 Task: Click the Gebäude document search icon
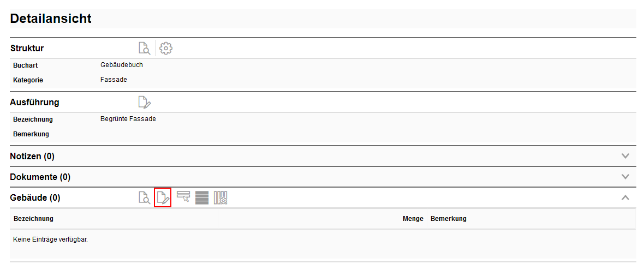point(144,197)
